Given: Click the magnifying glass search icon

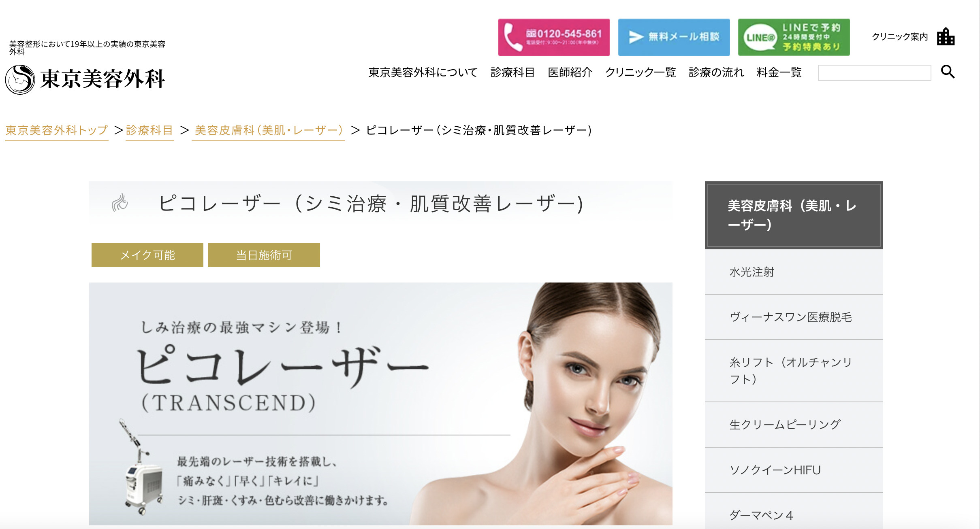Looking at the screenshot, I should point(948,72).
